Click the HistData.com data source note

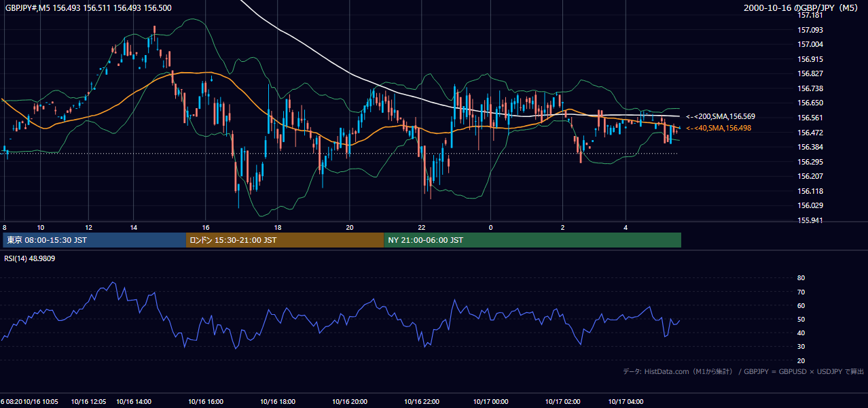pyautogui.click(x=743, y=371)
